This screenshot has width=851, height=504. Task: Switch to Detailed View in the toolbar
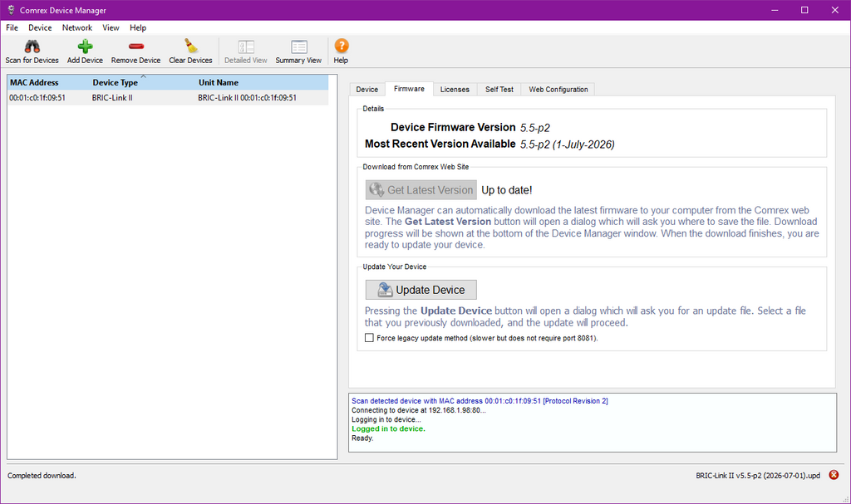click(246, 52)
